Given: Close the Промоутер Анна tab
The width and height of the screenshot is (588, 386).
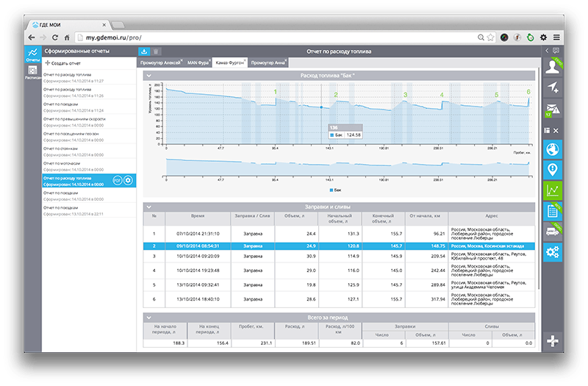Looking at the screenshot, I should click(286, 60).
